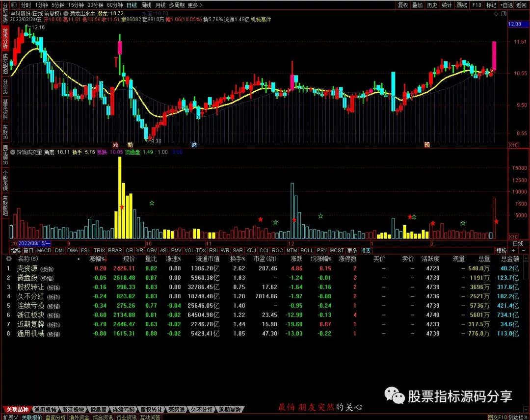Screen dimensions: 530x420
Task: Expand the 侧边栏 sidebar toggle at bottom right
Action: 518,417
